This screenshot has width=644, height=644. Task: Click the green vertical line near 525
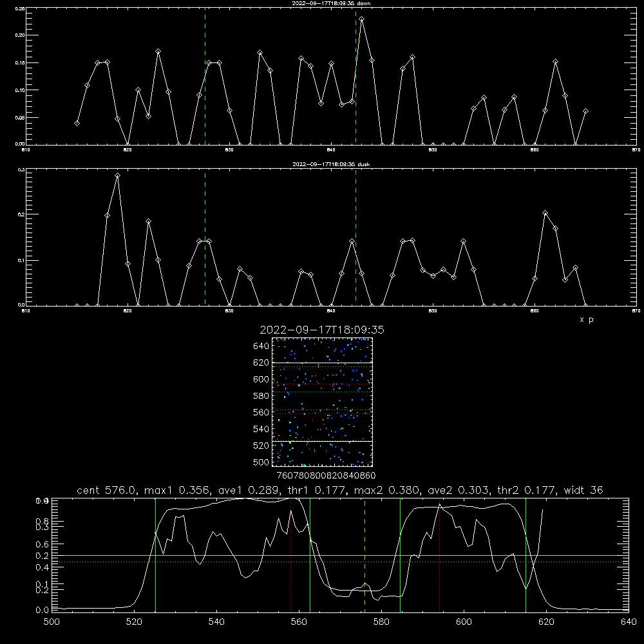point(155,555)
